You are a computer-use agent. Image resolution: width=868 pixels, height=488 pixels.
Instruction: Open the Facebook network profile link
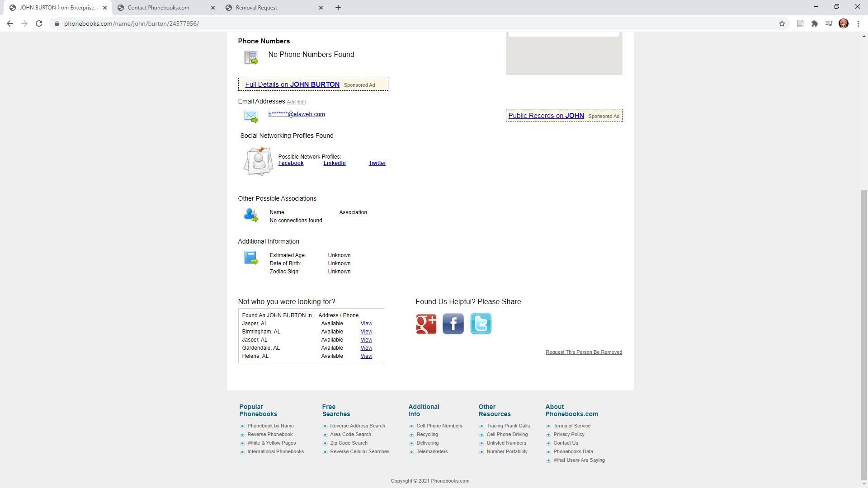pyautogui.click(x=291, y=163)
